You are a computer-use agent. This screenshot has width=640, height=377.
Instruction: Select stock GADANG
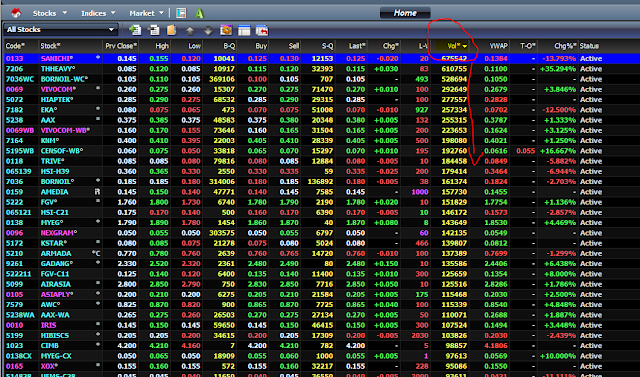pyautogui.click(x=57, y=263)
